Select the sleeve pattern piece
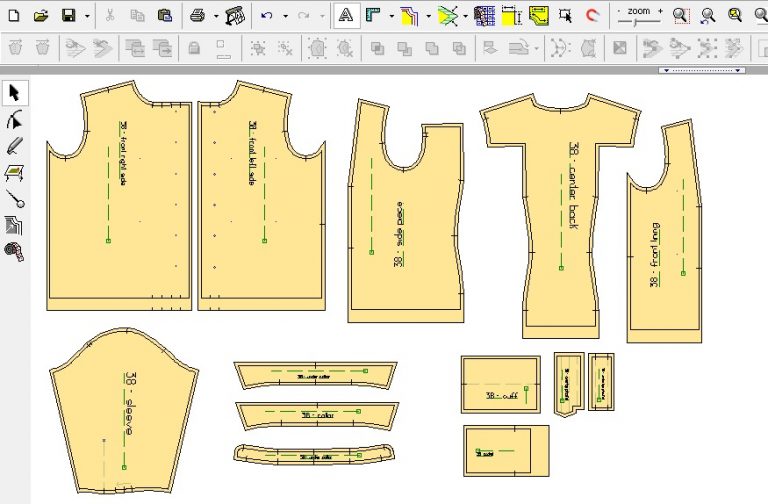Screen dimensions: 768x504 click(x=124, y=411)
